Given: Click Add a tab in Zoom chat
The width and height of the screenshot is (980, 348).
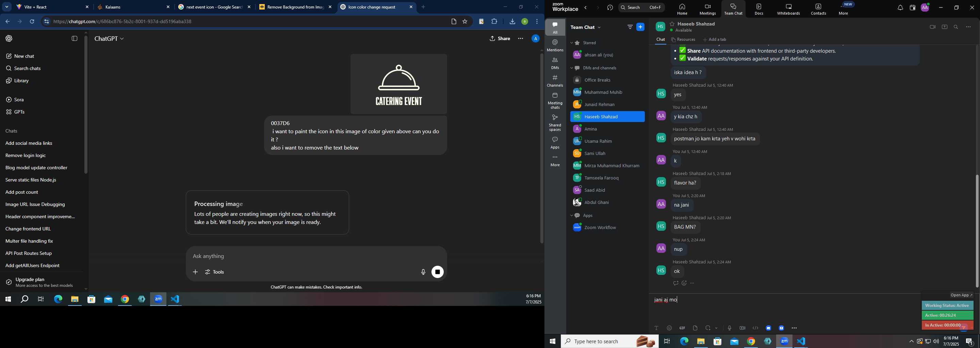Looking at the screenshot, I should point(715,39).
